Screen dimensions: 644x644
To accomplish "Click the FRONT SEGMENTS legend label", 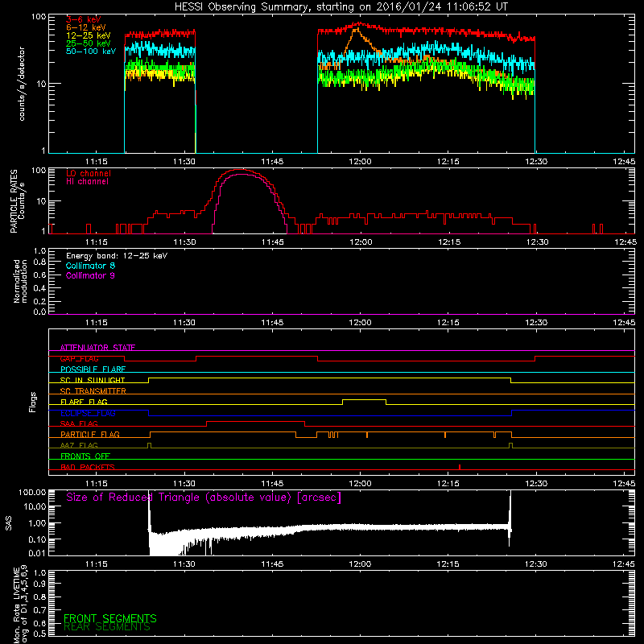I will (110, 618).
